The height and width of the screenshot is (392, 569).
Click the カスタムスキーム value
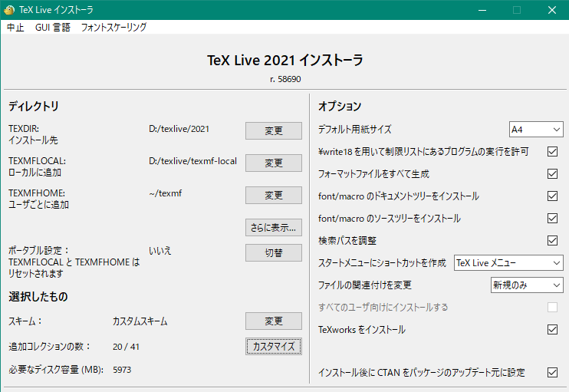click(140, 321)
